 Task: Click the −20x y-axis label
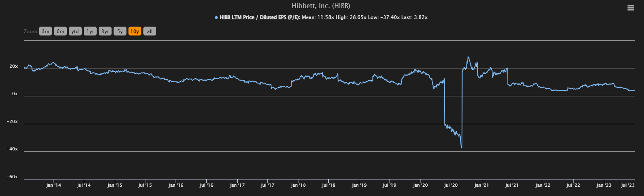tap(12, 121)
